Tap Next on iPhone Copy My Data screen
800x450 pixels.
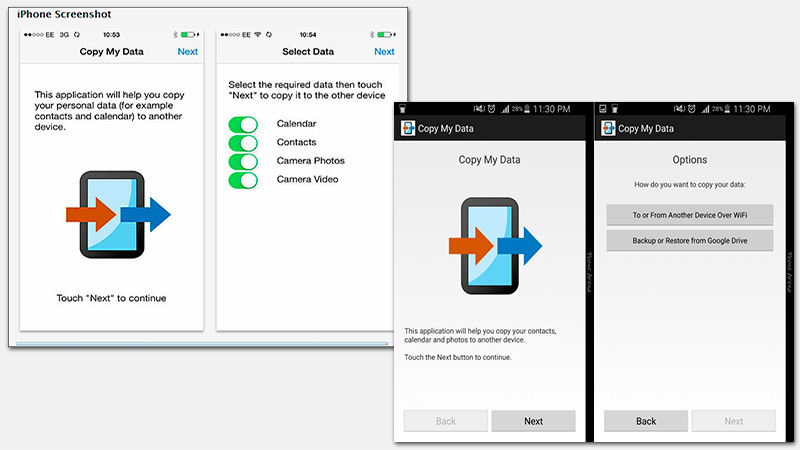click(187, 52)
